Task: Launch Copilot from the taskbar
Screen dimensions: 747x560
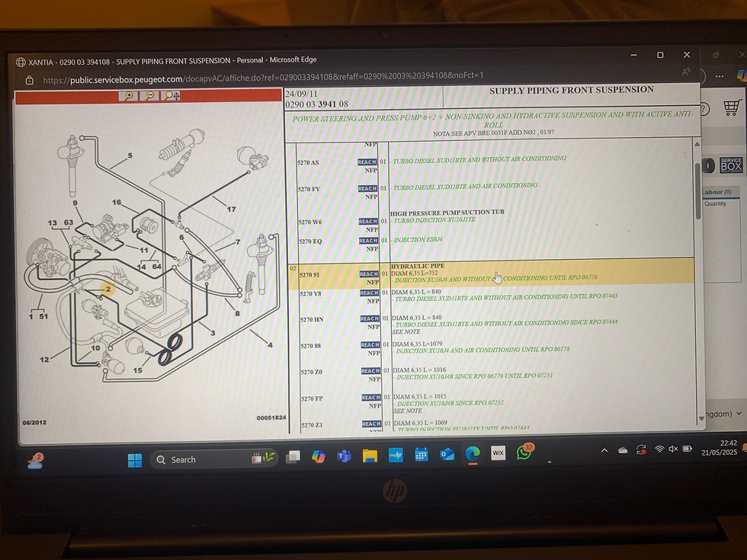Action: point(319,456)
